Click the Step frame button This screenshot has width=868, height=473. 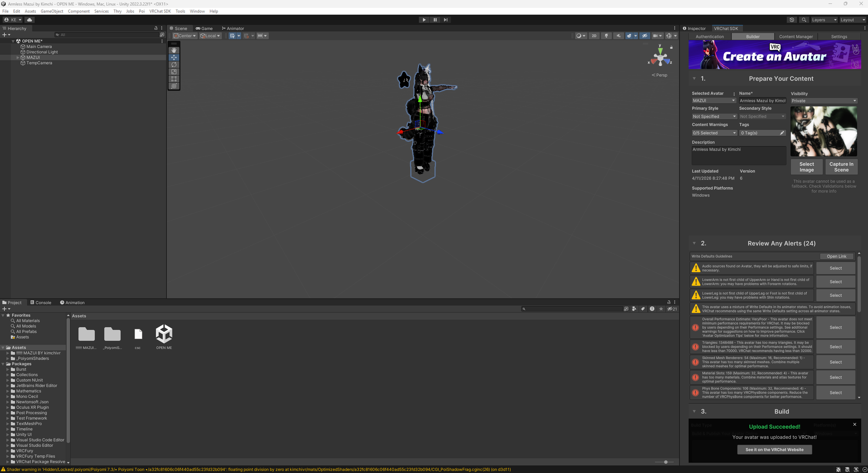tap(446, 20)
